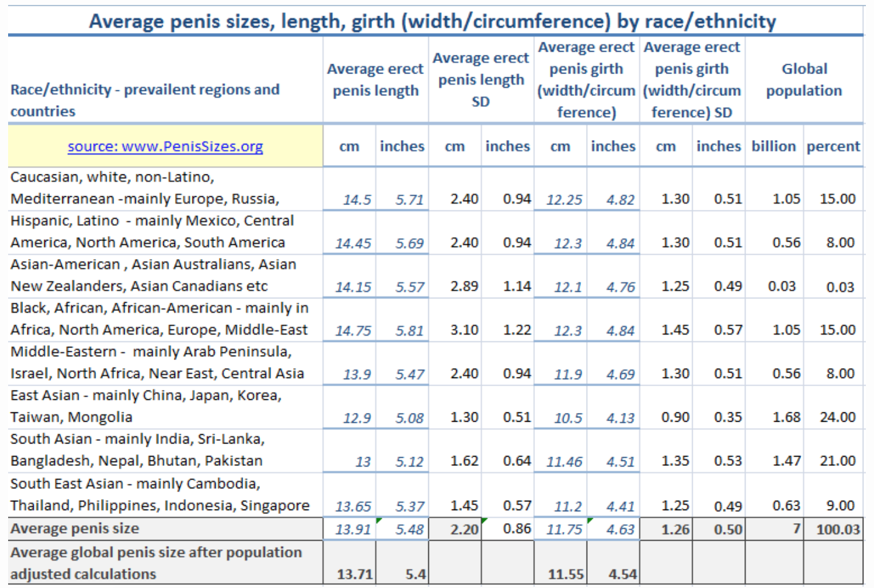This screenshot has height=588, width=874.
Task: Click the 13.71 population-adjusted length cell
Action: (x=355, y=574)
